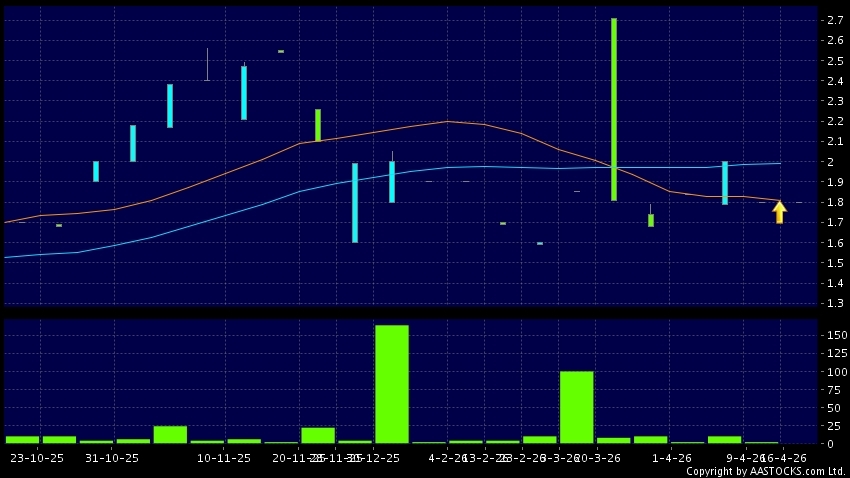Select the tallest green volume bar
Image resolution: width=850 pixels, height=478 pixels.
[x=391, y=384]
